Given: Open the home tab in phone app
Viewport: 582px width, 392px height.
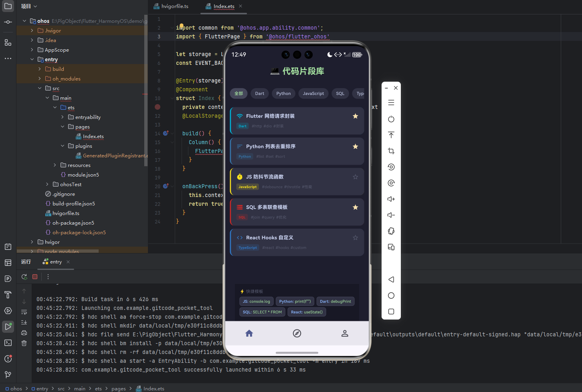Looking at the screenshot, I should point(249,333).
